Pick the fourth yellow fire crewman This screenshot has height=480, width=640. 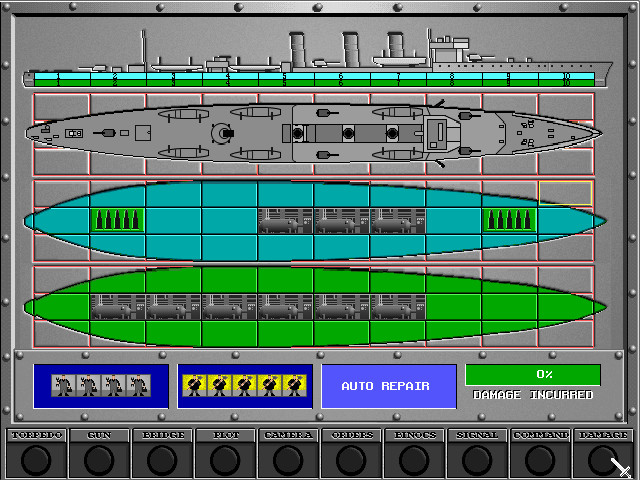point(269,385)
